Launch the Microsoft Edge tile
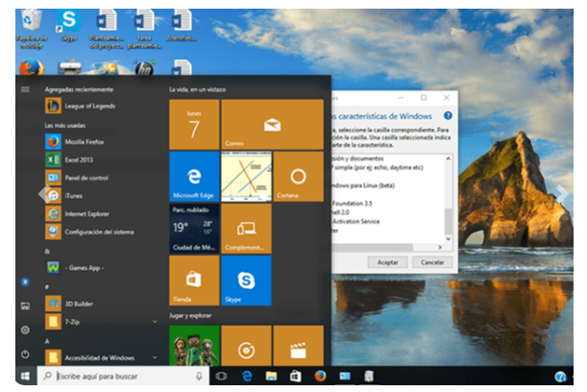Viewport: 587px width, 392px height. (x=194, y=176)
